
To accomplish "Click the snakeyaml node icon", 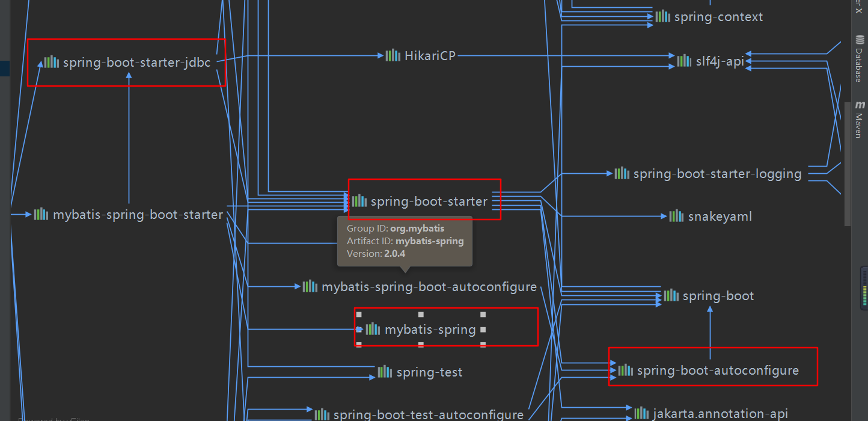I will coord(676,216).
